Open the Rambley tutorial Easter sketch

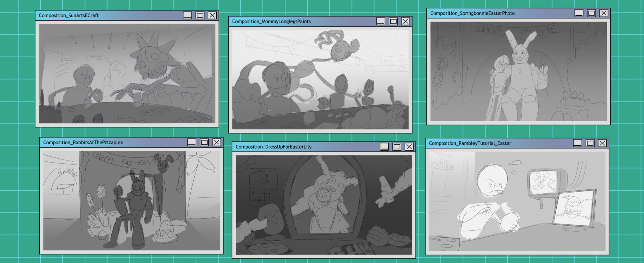point(517,201)
